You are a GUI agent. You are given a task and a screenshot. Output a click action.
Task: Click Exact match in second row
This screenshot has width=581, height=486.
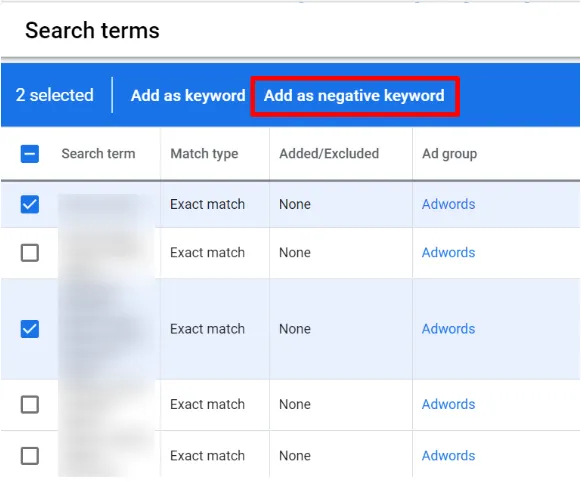(208, 253)
